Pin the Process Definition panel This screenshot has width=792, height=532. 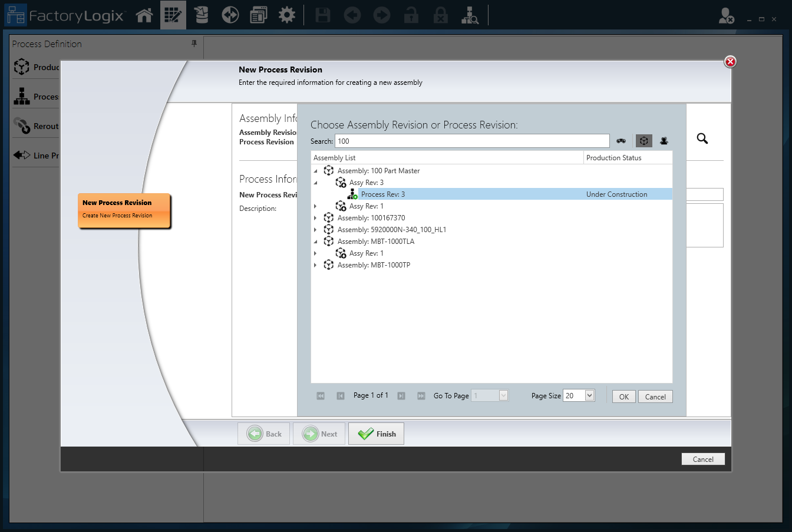coord(194,44)
